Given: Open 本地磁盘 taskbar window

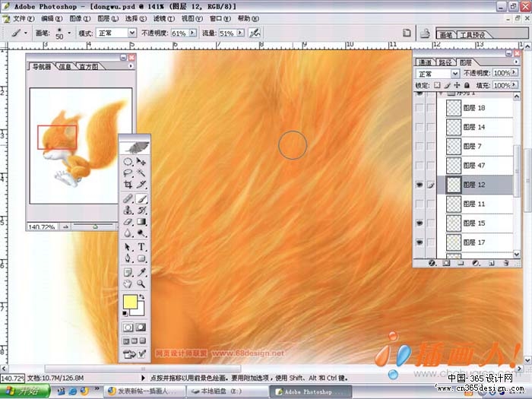Looking at the screenshot, I should click(226, 391).
